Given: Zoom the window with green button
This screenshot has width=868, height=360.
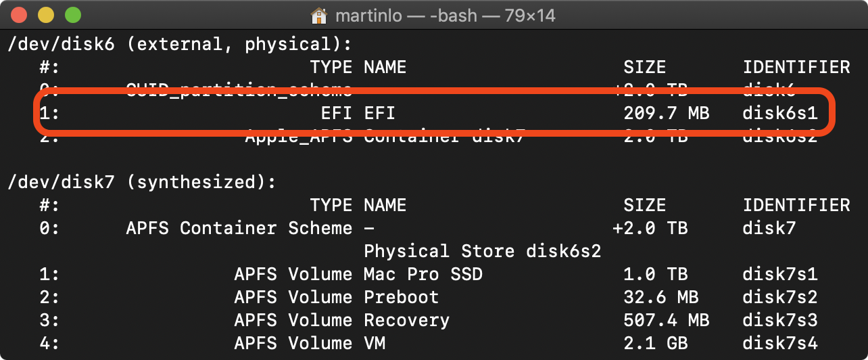Looking at the screenshot, I should tap(72, 15).
